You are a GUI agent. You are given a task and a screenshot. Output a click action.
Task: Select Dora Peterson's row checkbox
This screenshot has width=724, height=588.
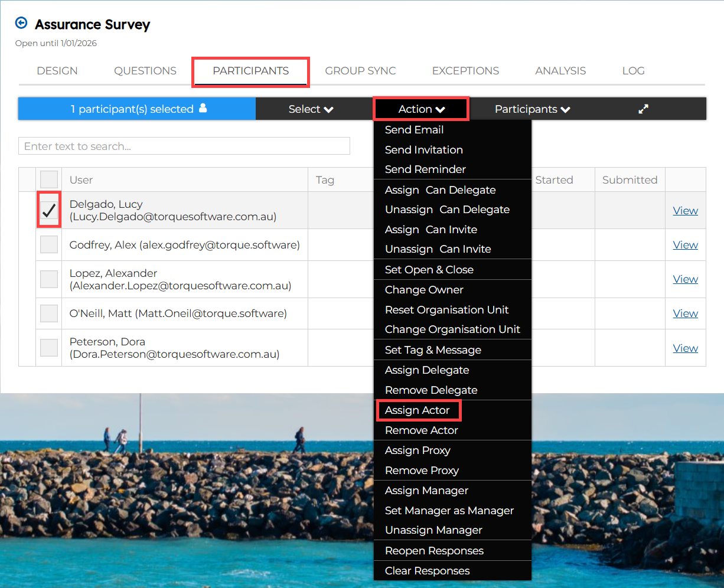point(49,348)
